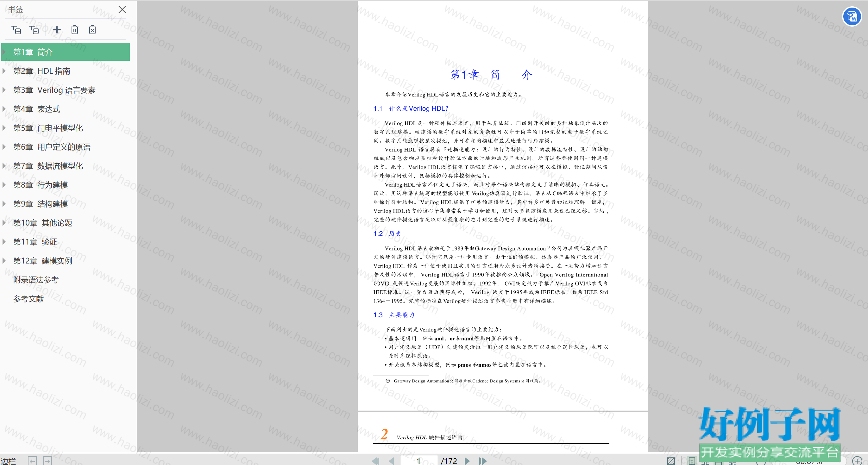Click the /172 total pages label

coord(449,461)
